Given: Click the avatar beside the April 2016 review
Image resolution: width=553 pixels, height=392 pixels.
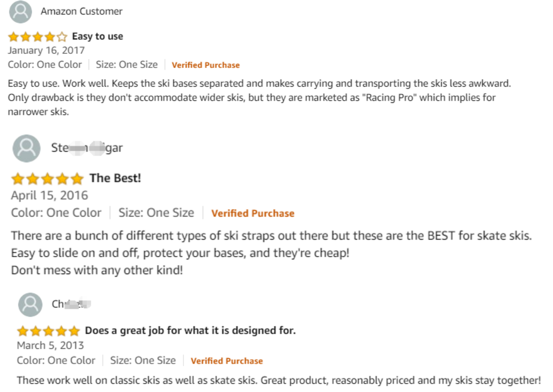Looking at the screenshot, I should point(26,148).
